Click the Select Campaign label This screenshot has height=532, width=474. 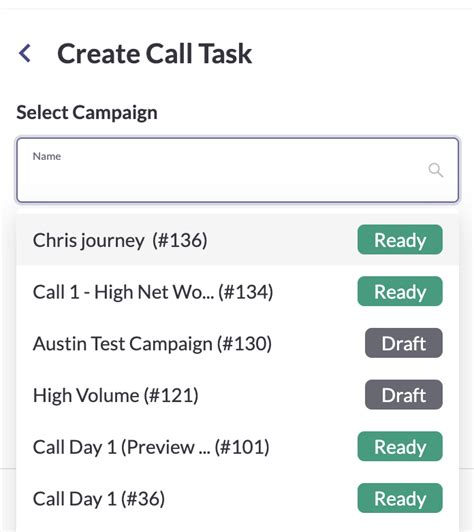coord(87,113)
